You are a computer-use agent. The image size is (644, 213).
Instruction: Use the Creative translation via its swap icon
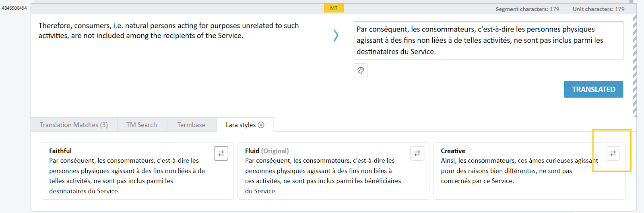coord(613,153)
